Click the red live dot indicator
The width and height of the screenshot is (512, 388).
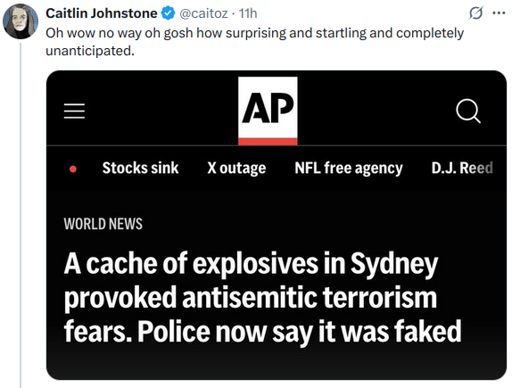(x=73, y=169)
